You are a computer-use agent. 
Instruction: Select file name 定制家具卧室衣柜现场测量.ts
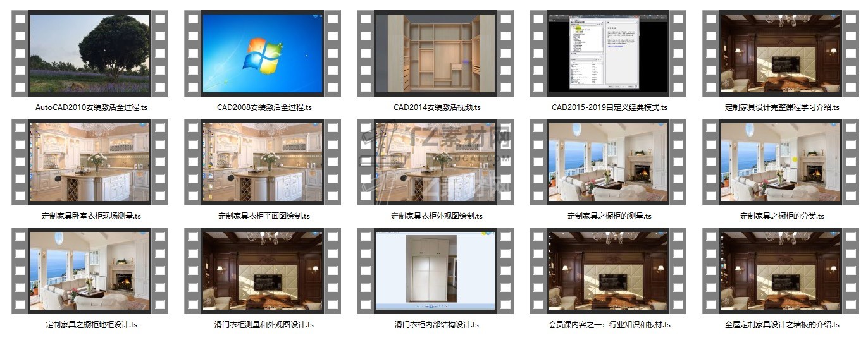coord(91,216)
